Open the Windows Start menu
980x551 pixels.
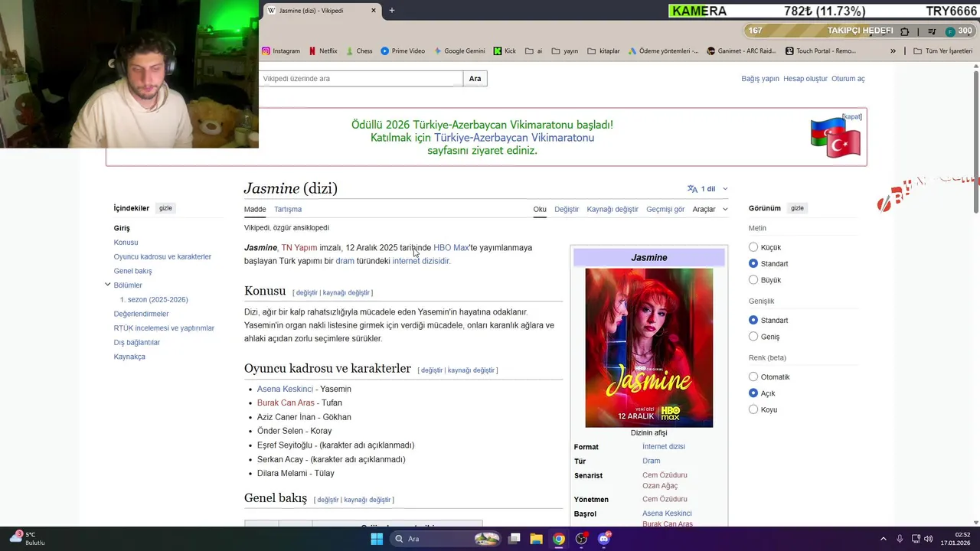click(x=377, y=539)
